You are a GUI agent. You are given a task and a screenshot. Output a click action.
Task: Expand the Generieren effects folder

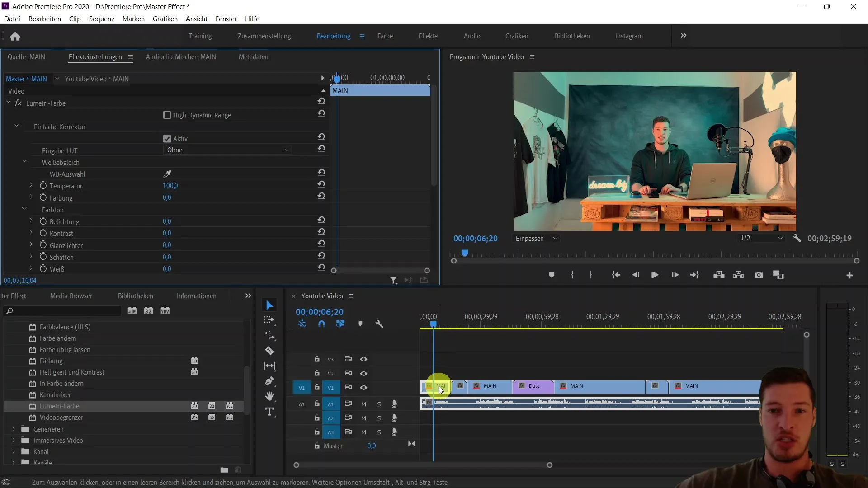[x=14, y=429]
